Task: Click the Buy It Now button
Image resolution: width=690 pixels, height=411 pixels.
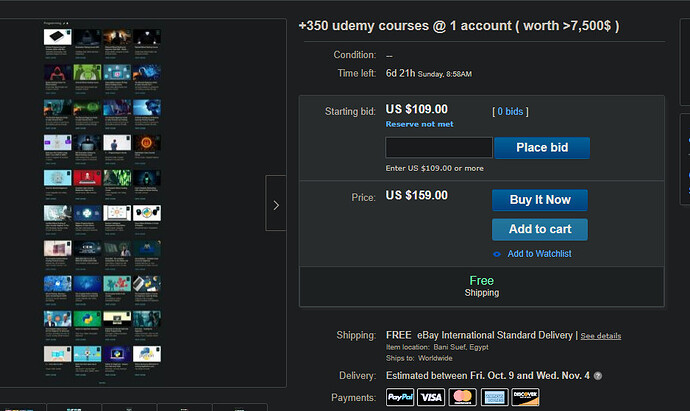Action: (540, 200)
